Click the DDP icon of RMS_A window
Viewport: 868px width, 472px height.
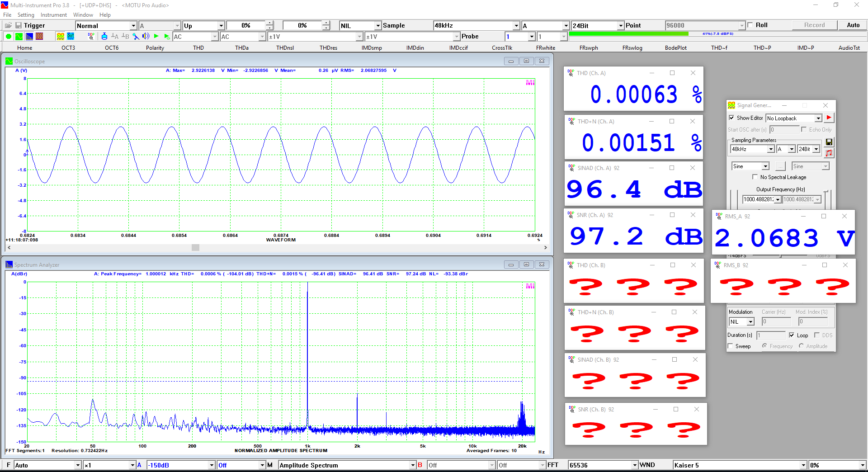pos(719,216)
